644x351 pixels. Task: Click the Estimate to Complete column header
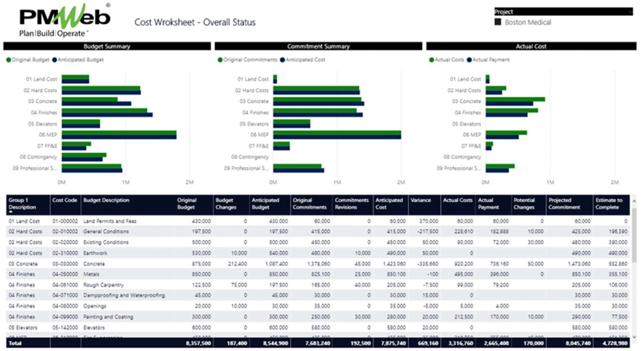[609, 204]
